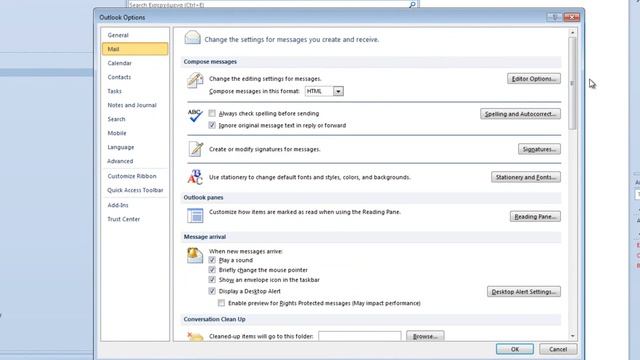Click the Signatures button
Image resolution: width=640 pixels, height=360 pixels.
click(539, 149)
